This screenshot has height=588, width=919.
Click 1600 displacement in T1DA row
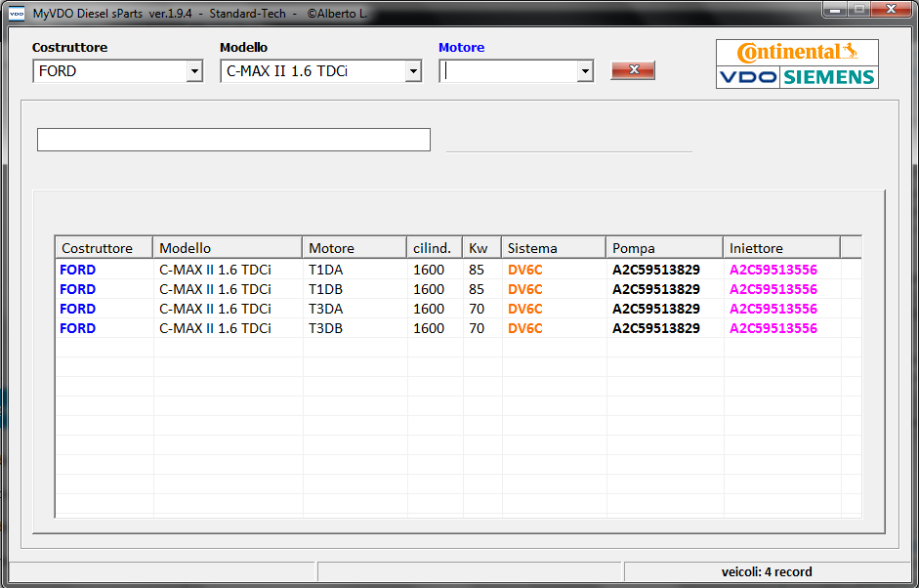[x=429, y=270]
